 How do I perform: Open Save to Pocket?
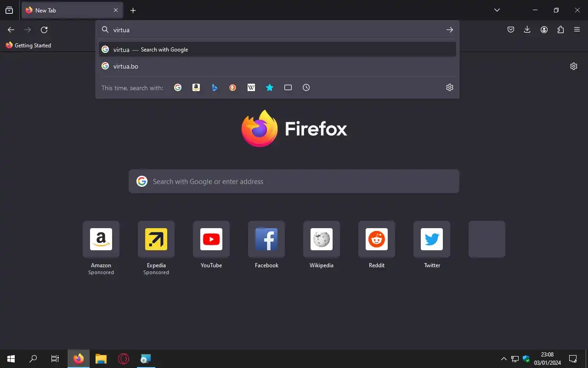tap(511, 30)
